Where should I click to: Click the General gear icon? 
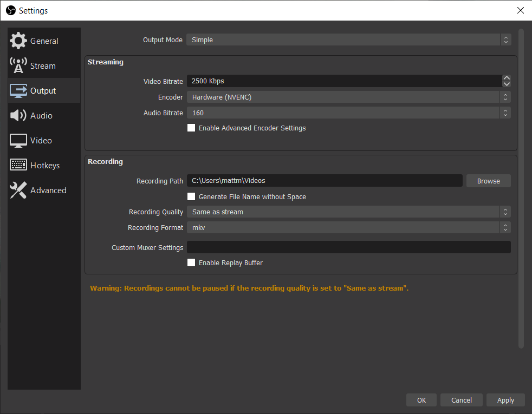tap(18, 41)
